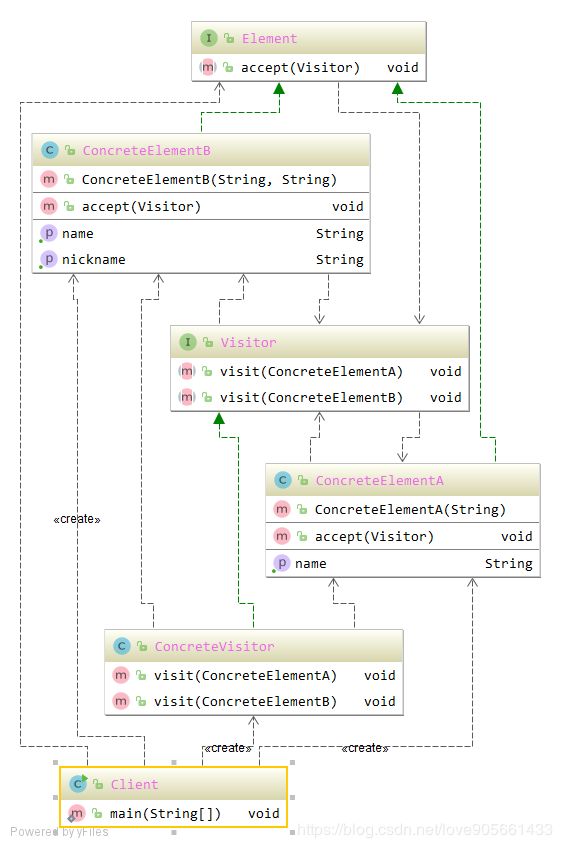Select name property in ConcreteElementA
Screen dimensions: 562x848
tap(403, 564)
